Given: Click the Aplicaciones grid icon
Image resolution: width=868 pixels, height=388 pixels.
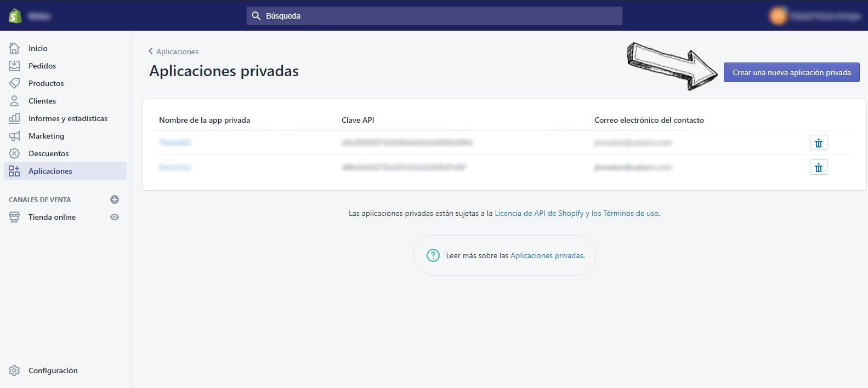Looking at the screenshot, I should (x=14, y=171).
